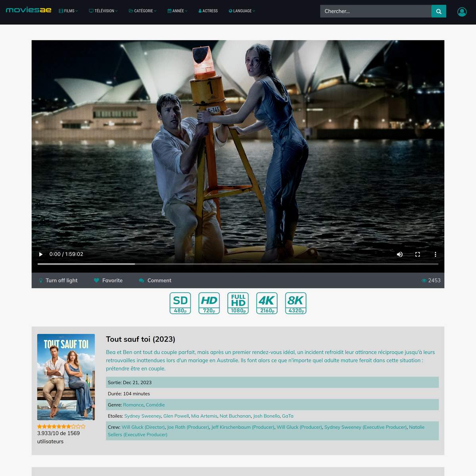This screenshot has height=476, width=476.
Task: Expand the Année menu
Action: click(x=177, y=11)
